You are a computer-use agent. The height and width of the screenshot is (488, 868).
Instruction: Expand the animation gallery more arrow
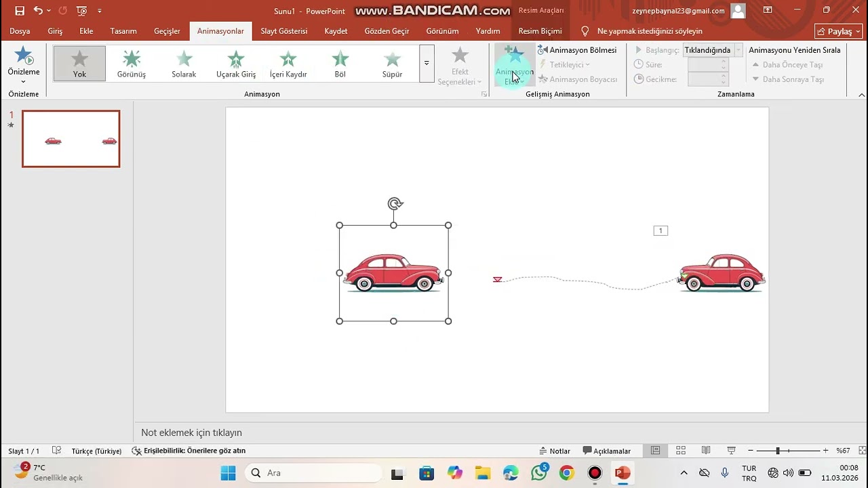(427, 64)
